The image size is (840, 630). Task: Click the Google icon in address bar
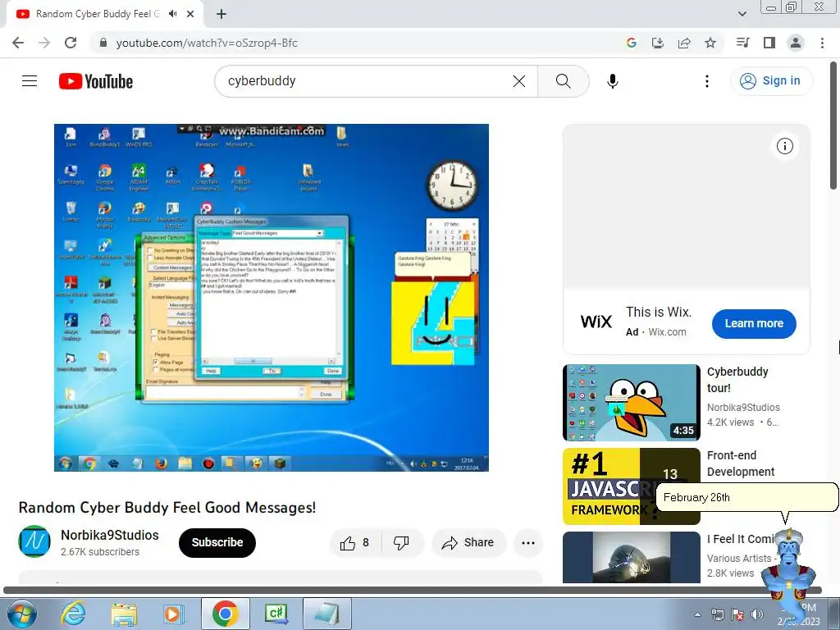[x=632, y=43]
